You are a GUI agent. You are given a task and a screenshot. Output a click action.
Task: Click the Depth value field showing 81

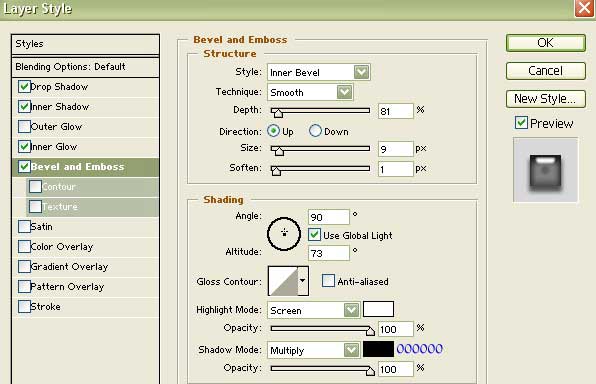396,111
